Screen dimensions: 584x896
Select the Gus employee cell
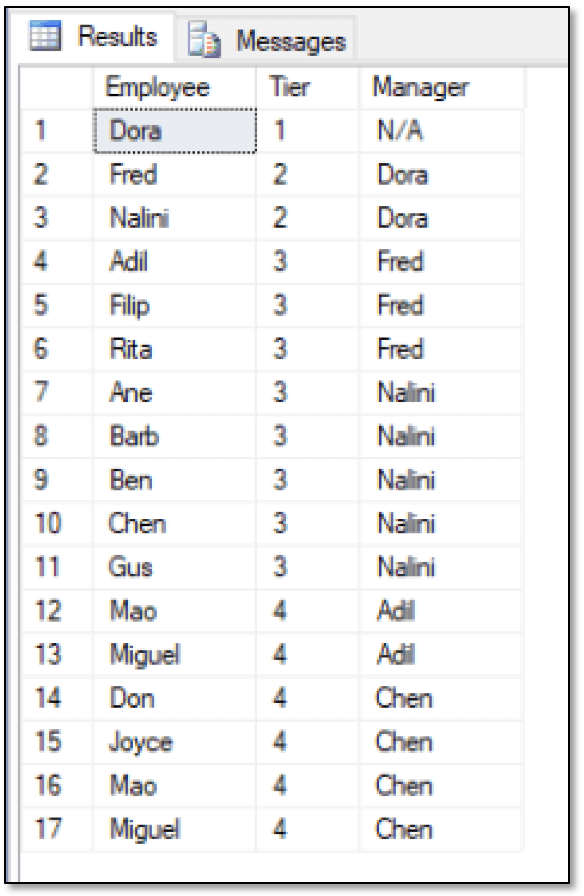[175, 567]
